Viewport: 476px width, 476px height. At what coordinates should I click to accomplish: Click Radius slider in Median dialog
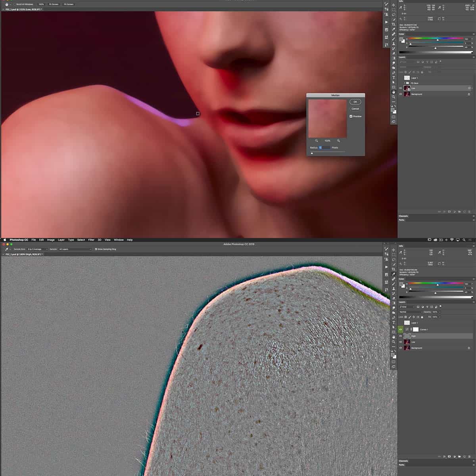pyautogui.click(x=327, y=152)
